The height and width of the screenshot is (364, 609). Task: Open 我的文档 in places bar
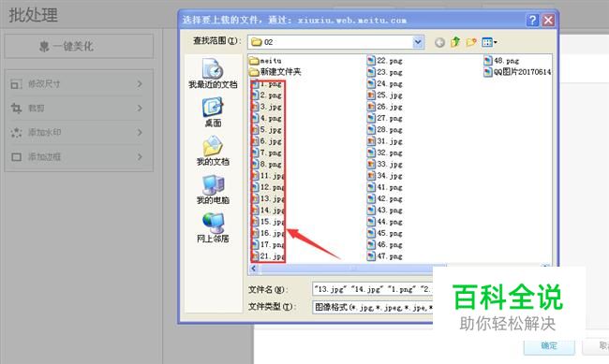(213, 151)
